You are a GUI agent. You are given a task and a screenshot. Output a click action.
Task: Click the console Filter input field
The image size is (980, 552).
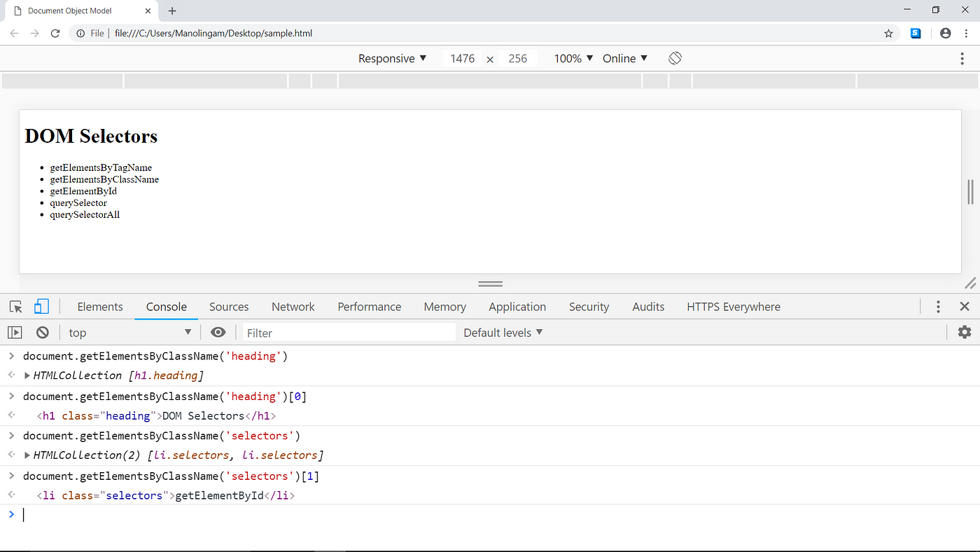(x=349, y=333)
